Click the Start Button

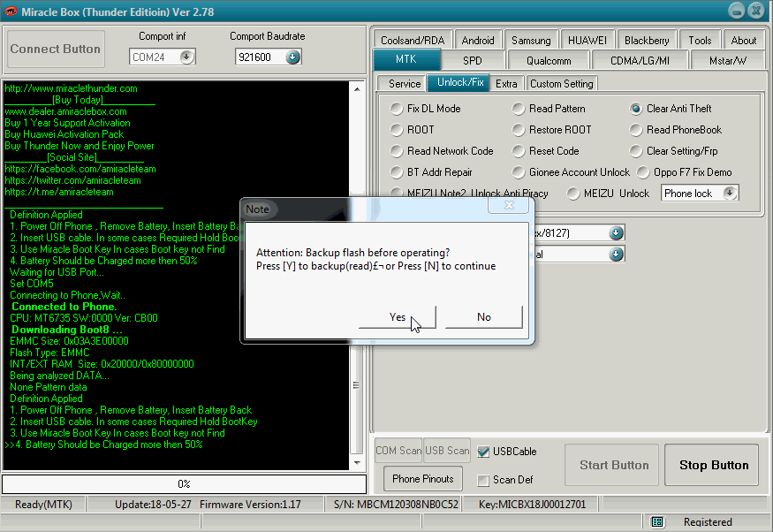coord(612,465)
